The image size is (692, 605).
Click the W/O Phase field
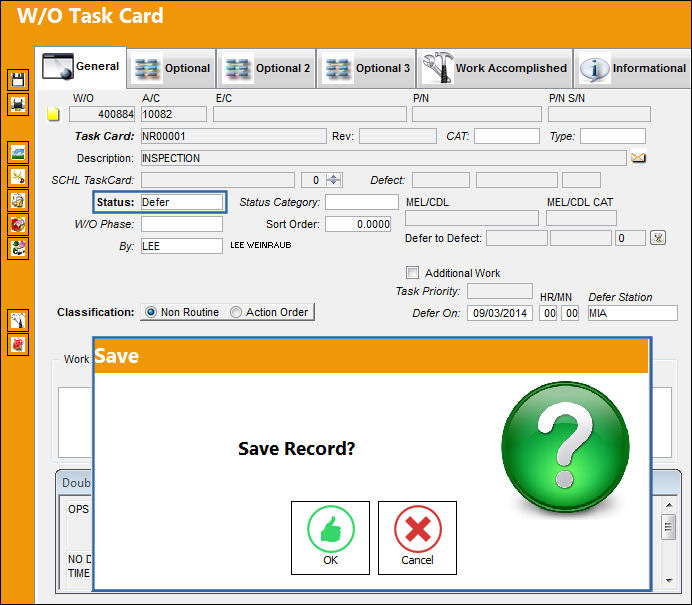pyautogui.click(x=182, y=224)
